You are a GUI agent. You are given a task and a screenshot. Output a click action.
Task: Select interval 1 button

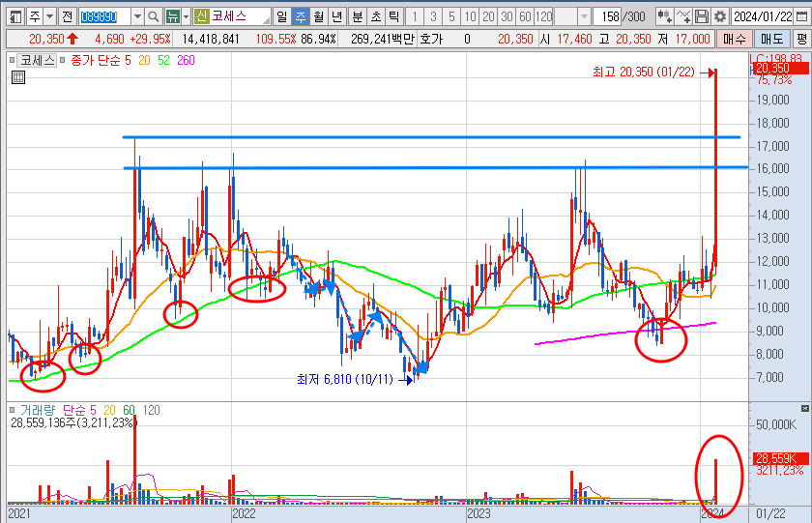[x=415, y=17]
